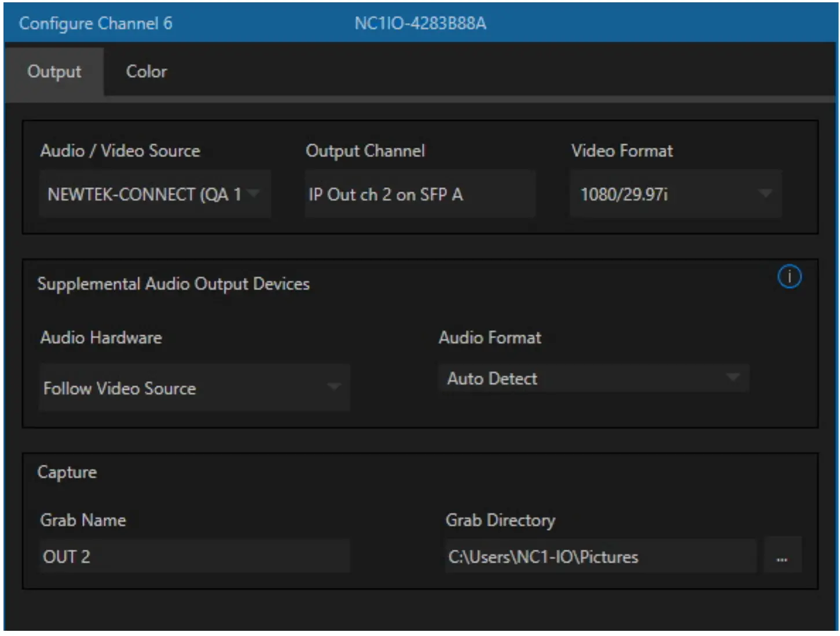840x636 pixels.
Task: Open the browse dialog for Grab Directory
Action: pos(783,557)
